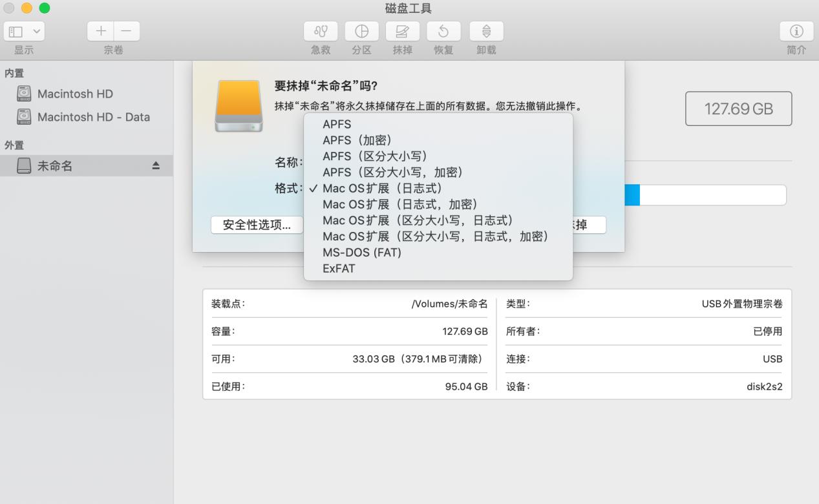This screenshot has width=819, height=504.
Task: Click the 127.69 GB capacity badge
Action: tap(738, 109)
